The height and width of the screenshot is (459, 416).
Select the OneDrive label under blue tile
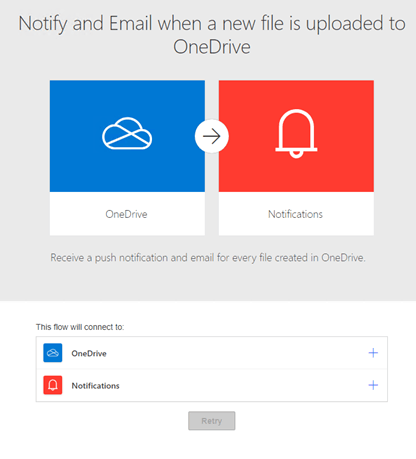126,214
